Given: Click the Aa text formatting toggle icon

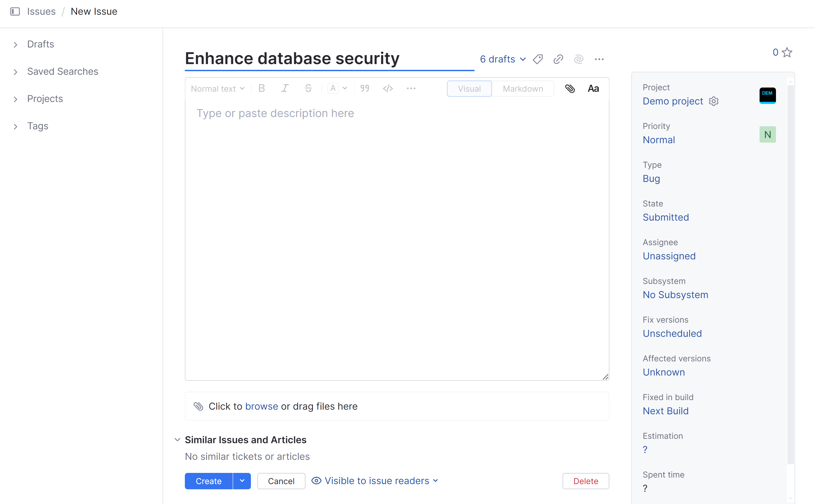Looking at the screenshot, I should click(593, 89).
